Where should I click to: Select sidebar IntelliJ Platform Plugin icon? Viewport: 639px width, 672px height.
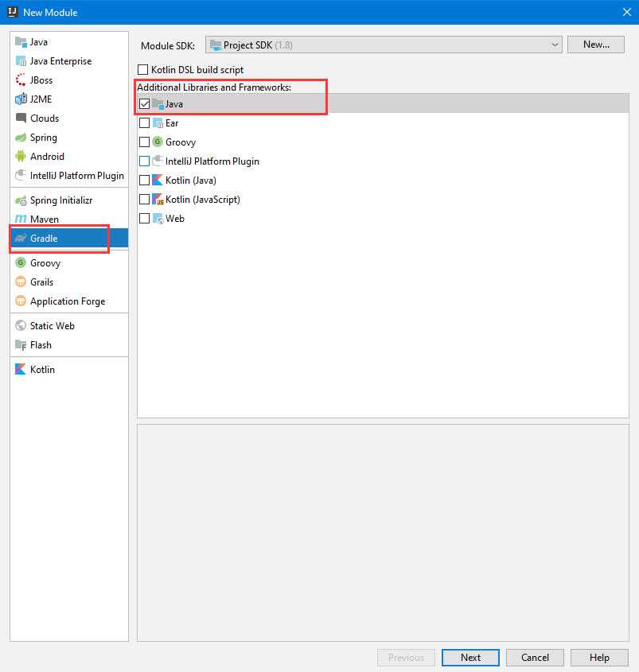point(21,175)
